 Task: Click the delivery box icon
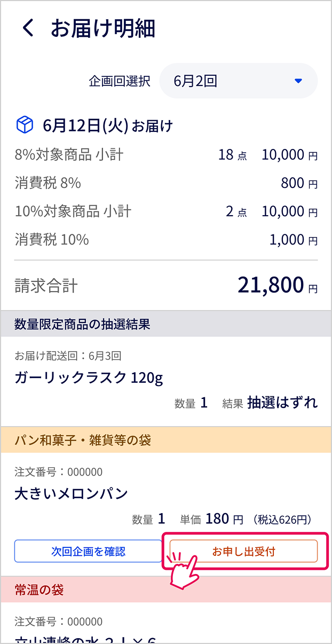coord(25,125)
